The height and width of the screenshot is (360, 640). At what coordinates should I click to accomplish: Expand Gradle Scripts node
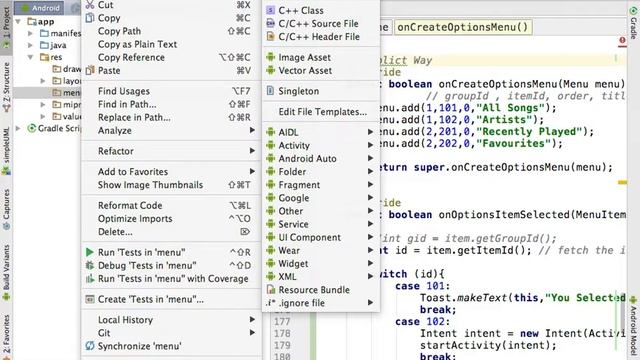click(x=18, y=129)
